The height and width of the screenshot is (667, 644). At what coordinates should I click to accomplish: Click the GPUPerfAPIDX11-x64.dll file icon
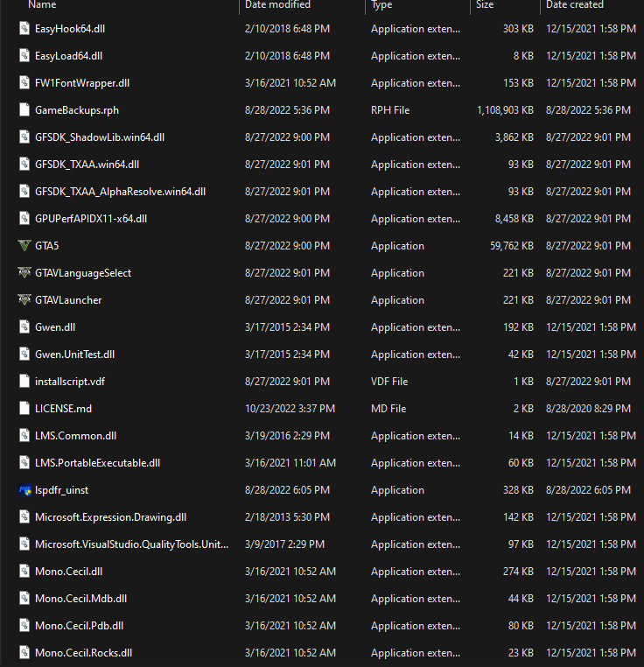(24, 219)
